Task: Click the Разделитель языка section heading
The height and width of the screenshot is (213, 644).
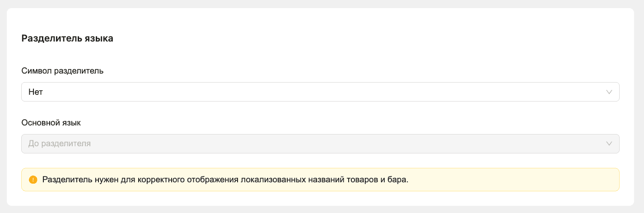Action: pyautogui.click(x=67, y=38)
